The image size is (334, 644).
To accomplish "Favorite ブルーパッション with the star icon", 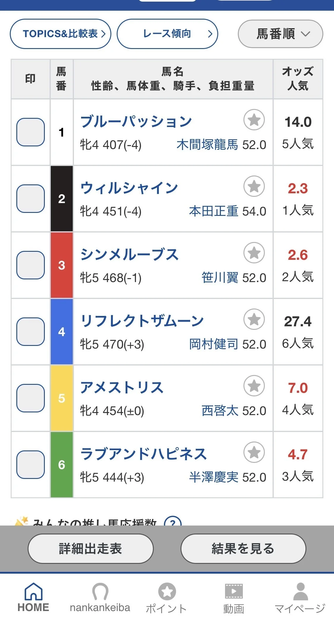I will point(254,120).
